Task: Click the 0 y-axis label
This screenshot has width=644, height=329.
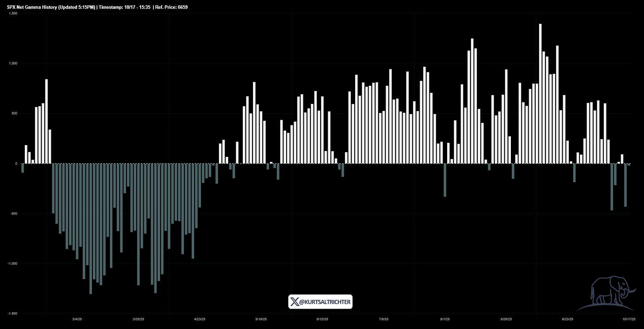Action: click(x=16, y=164)
